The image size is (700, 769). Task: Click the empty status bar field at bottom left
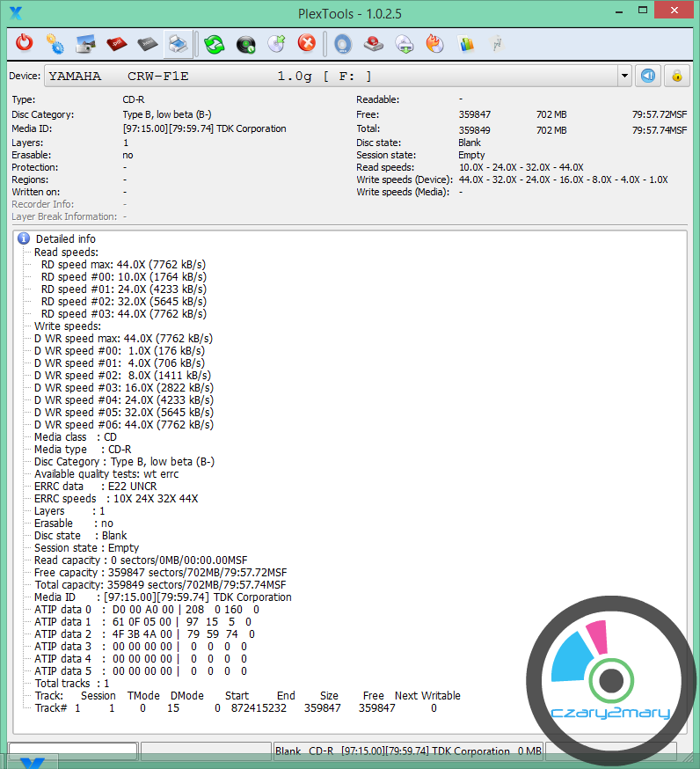(73, 751)
